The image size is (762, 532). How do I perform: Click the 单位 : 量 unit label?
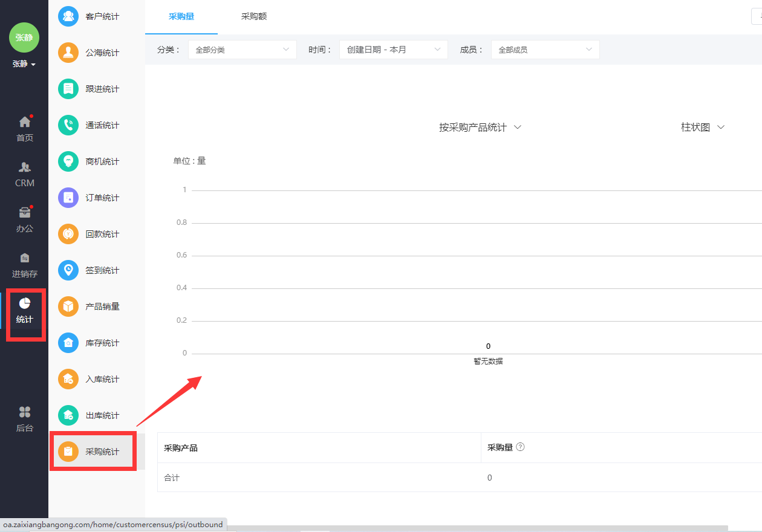click(x=189, y=161)
